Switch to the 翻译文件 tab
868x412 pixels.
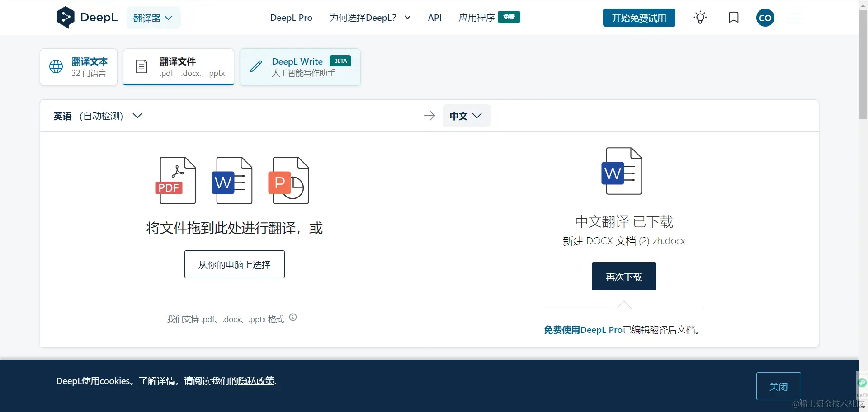point(179,67)
